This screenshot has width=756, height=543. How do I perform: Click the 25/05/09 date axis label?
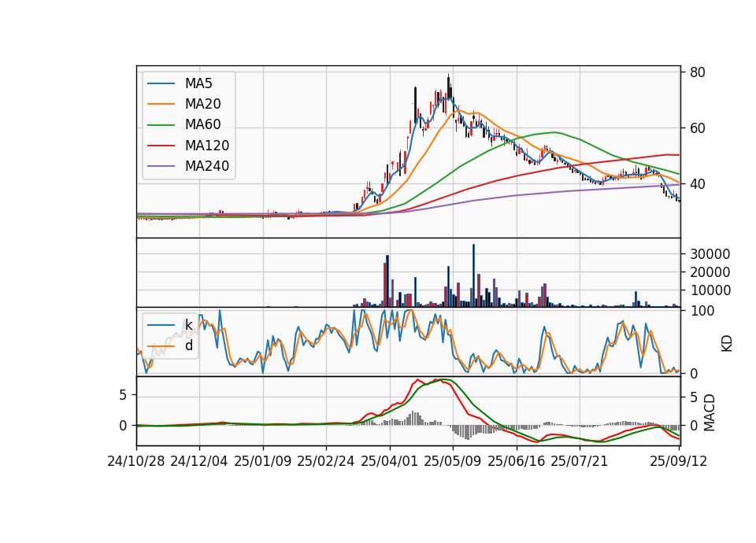point(453,462)
